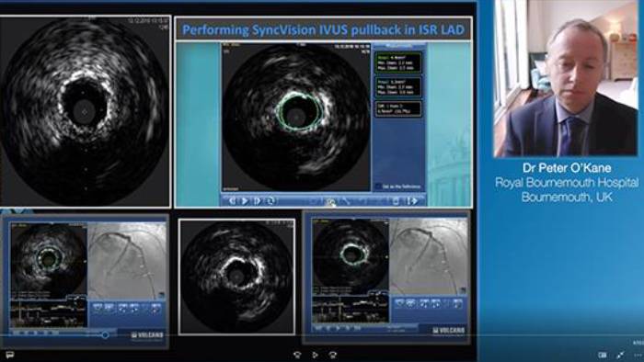Viewport: 644px width, 362px height.
Task: Enter fullscreen using the expand icon
Action: point(620,355)
